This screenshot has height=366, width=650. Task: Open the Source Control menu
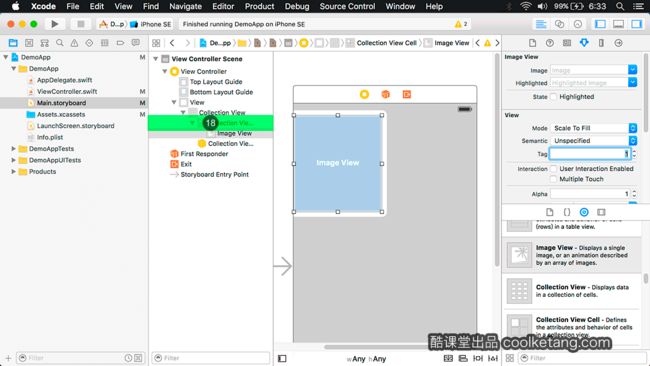tap(347, 6)
